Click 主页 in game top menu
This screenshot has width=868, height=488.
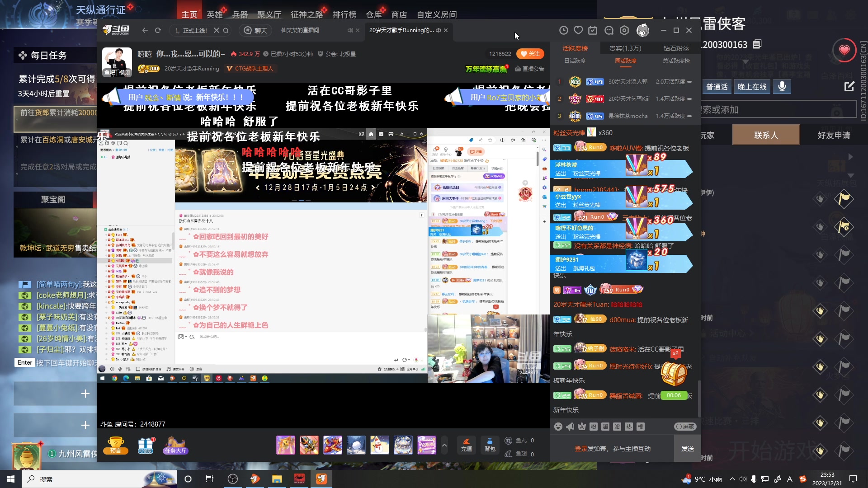pos(189,14)
